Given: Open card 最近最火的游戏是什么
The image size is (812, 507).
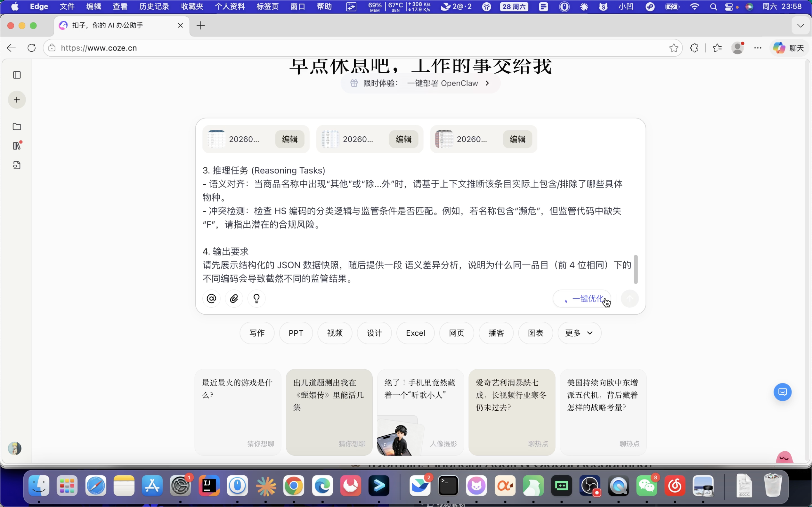Looking at the screenshot, I should [238, 413].
